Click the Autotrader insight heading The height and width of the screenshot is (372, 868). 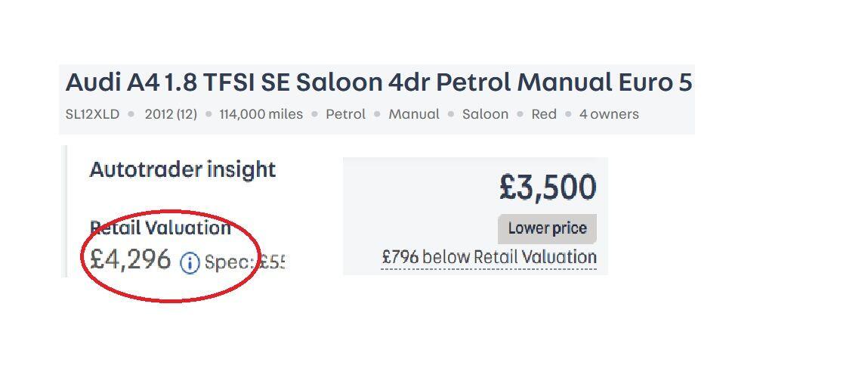(x=183, y=169)
